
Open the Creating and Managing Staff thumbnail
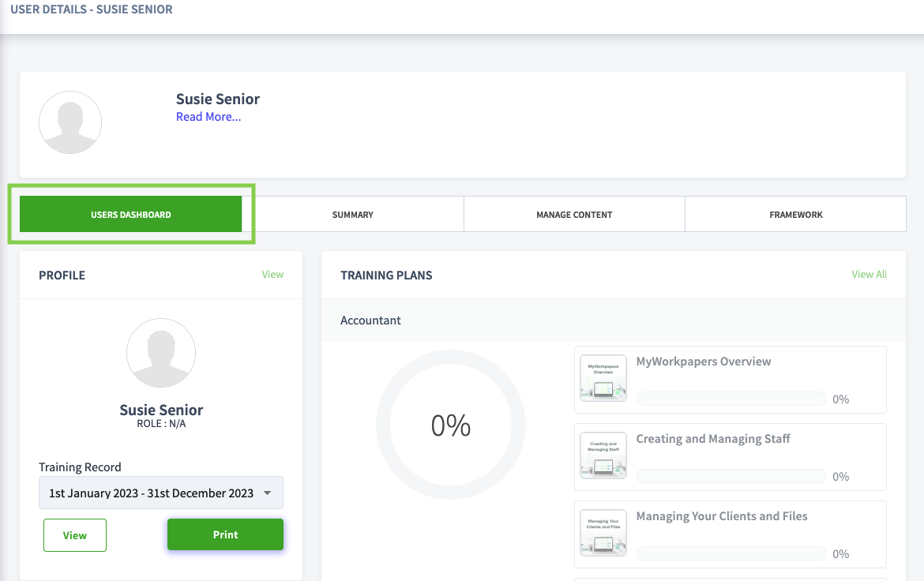(x=603, y=455)
